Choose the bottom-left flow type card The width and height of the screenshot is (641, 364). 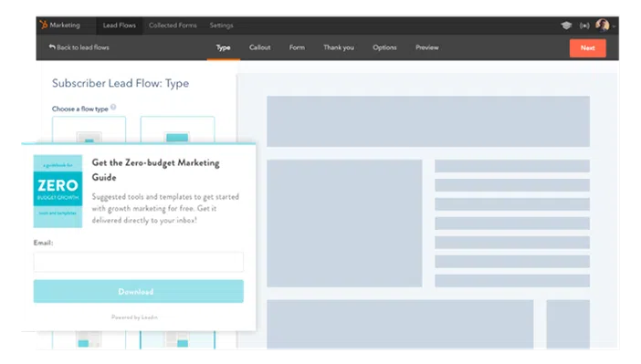[x=89, y=340]
